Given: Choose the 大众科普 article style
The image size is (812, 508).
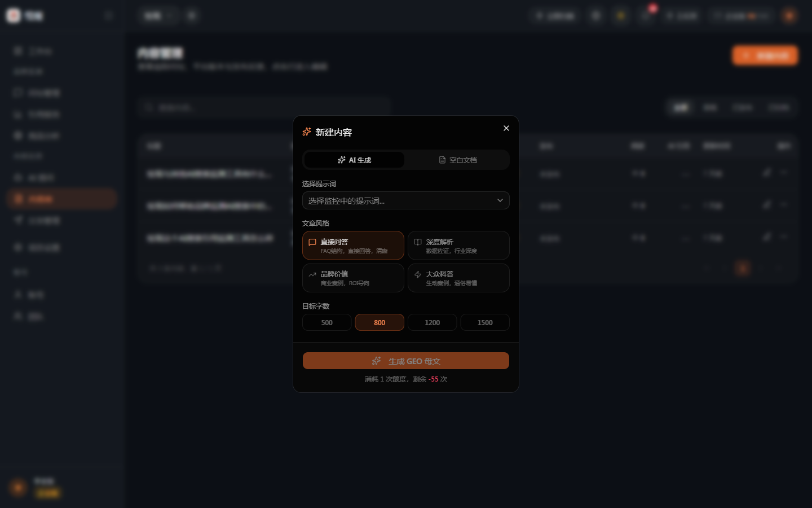Looking at the screenshot, I should coord(458,278).
